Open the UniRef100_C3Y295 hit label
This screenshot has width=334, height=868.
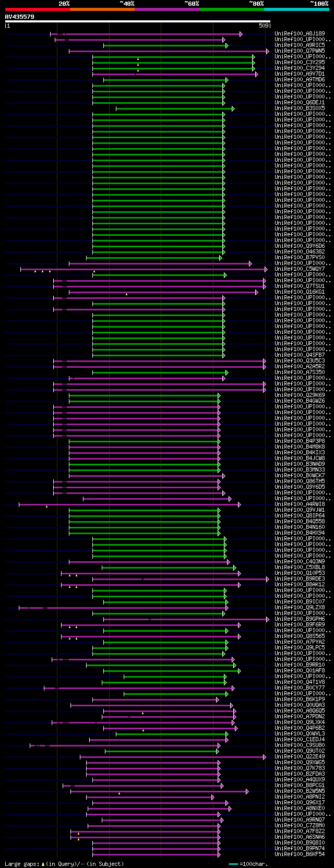click(x=300, y=63)
